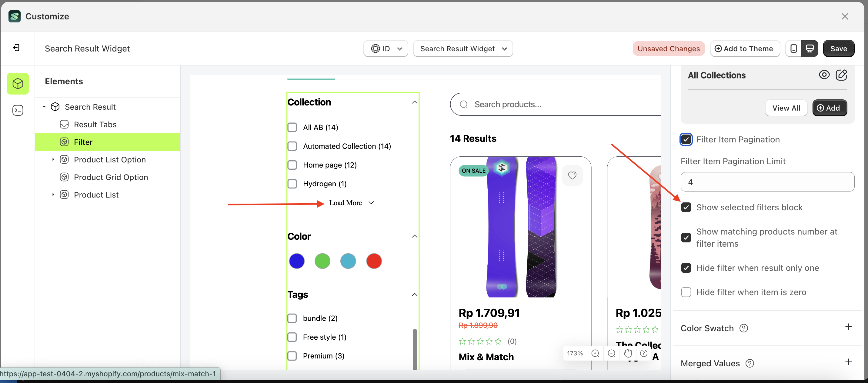The height and width of the screenshot is (383, 868).
Task: Add product to wishlist heart icon
Action: 572,175
